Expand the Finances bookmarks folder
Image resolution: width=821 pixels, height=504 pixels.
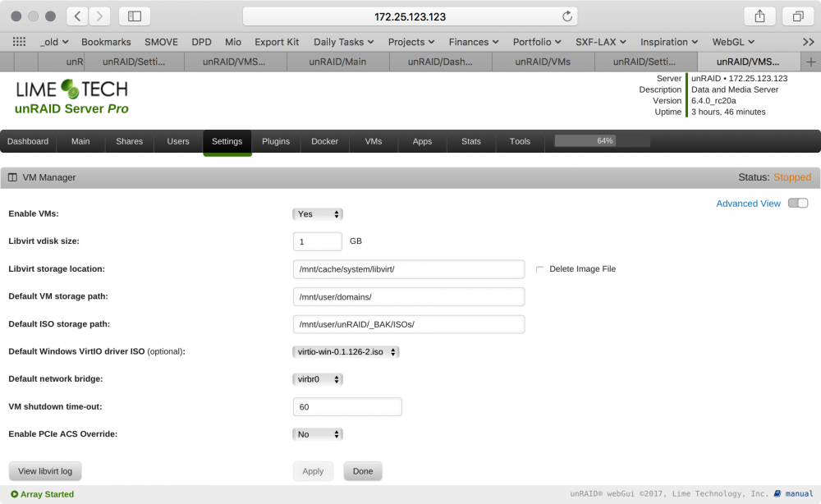pyautogui.click(x=474, y=42)
